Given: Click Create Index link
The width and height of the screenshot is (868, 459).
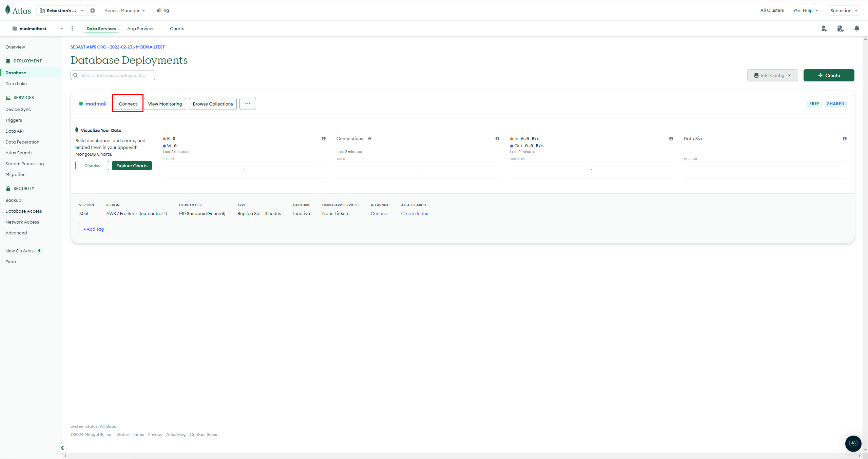Looking at the screenshot, I should [414, 213].
